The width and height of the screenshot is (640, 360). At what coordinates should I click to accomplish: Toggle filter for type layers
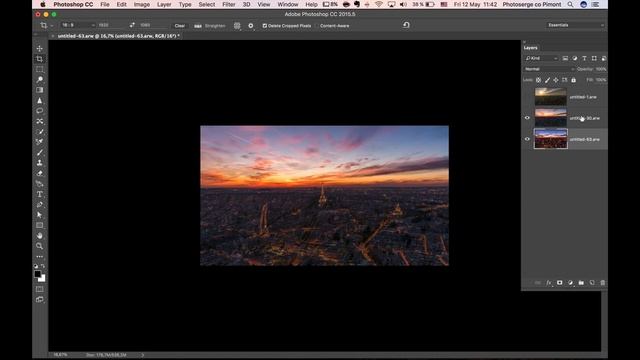584,58
